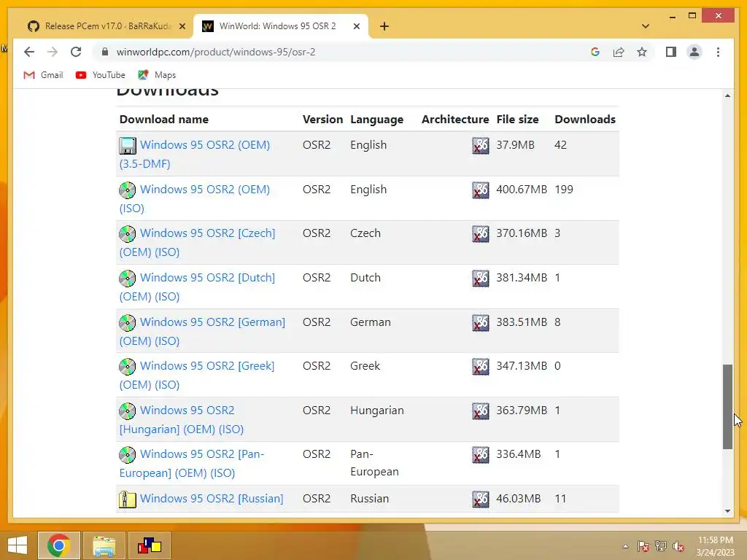Click x86 architecture icon in Pan-European row
This screenshot has height=560, width=747.
[480, 455]
